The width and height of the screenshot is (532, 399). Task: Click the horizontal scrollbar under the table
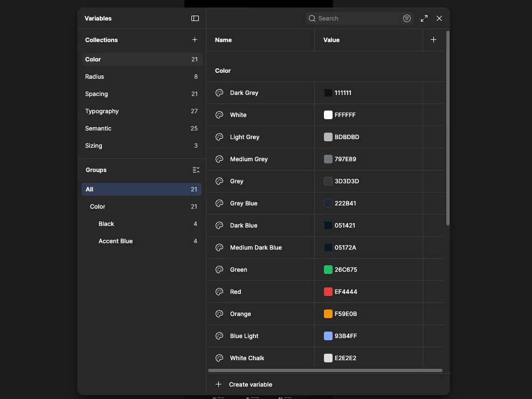325,370
